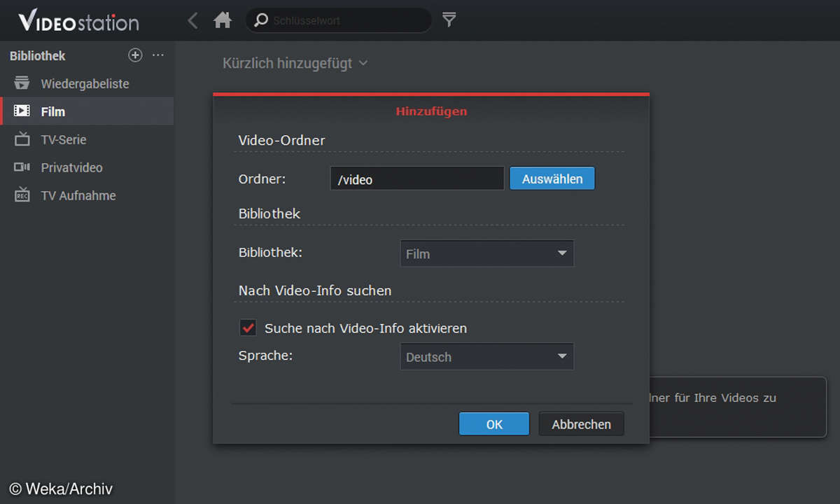The width and height of the screenshot is (840, 504).
Task: Click the Video-Ordner section heading
Action: pyautogui.click(x=282, y=140)
